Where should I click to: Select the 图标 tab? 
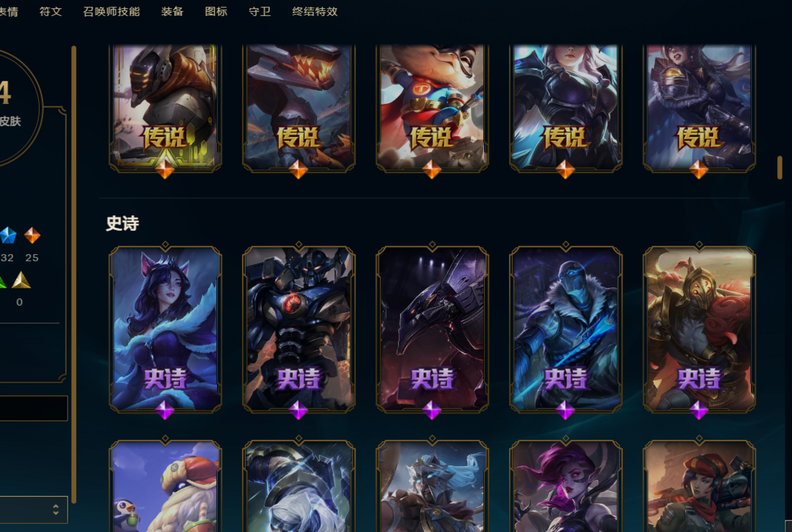216,11
